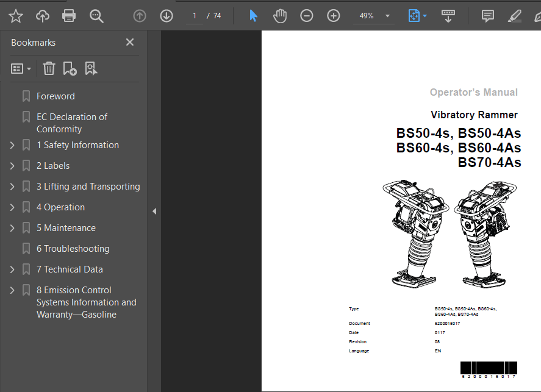Image resolution: width=541 pixels, height=392 pixels.
Task: Click the document number 5200015017 value
Action: click(447, 323)
